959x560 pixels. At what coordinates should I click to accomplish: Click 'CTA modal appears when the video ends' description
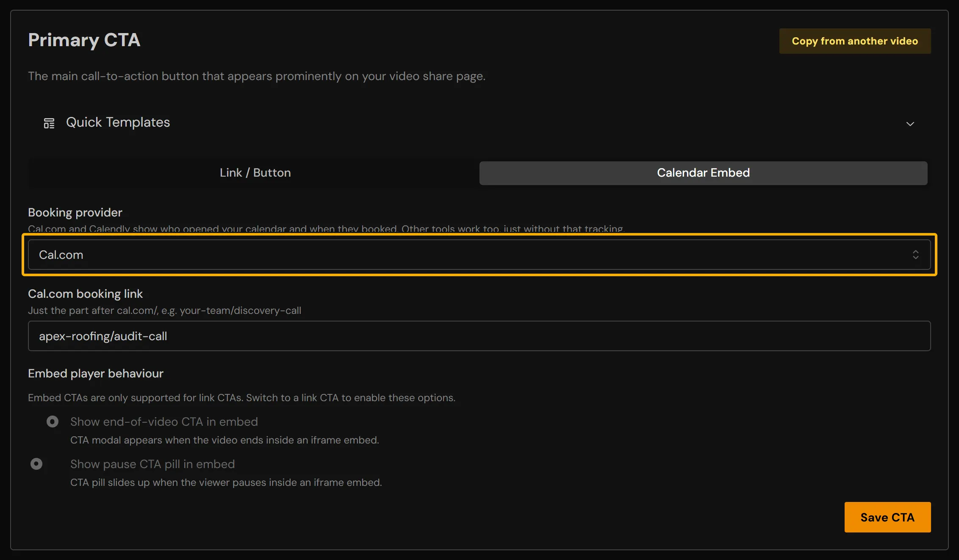coord(225,440)
